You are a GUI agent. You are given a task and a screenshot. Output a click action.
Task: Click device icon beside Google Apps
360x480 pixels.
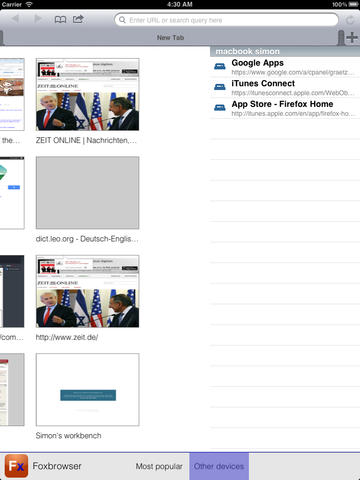220,66
